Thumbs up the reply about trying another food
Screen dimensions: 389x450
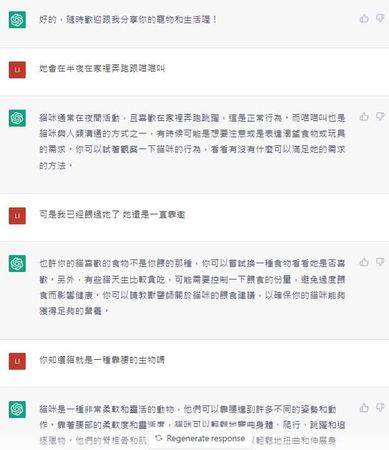click(364, 262)
